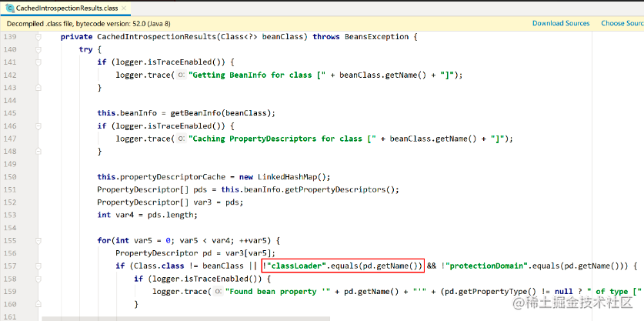Click the "classLoader" string literal

(295, 266)
